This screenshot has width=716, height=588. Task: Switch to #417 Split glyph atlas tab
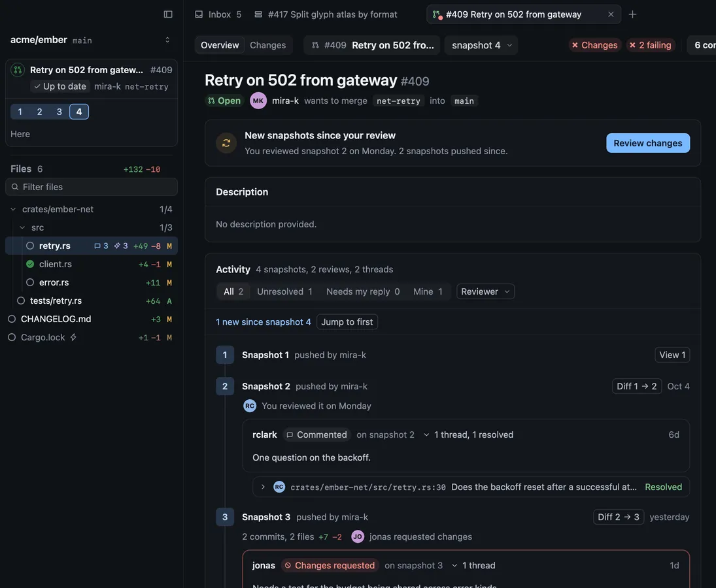click(326, 14)
